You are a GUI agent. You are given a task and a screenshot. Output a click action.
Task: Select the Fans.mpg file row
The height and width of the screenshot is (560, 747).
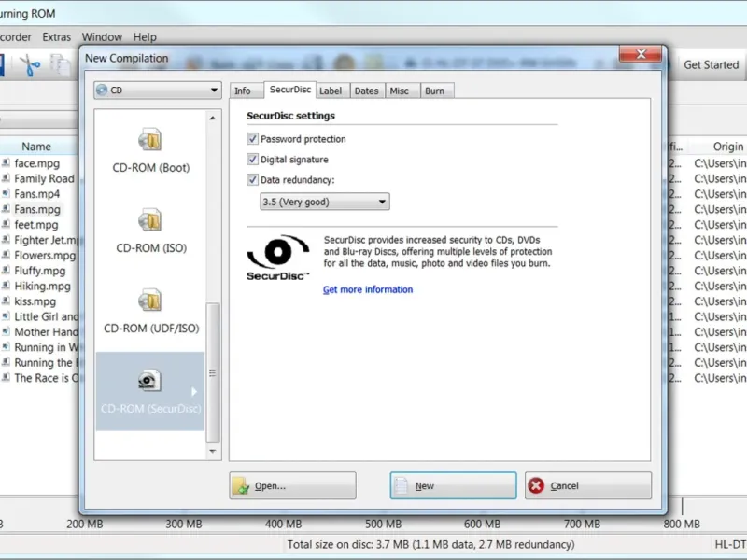(x=37, y=209)
